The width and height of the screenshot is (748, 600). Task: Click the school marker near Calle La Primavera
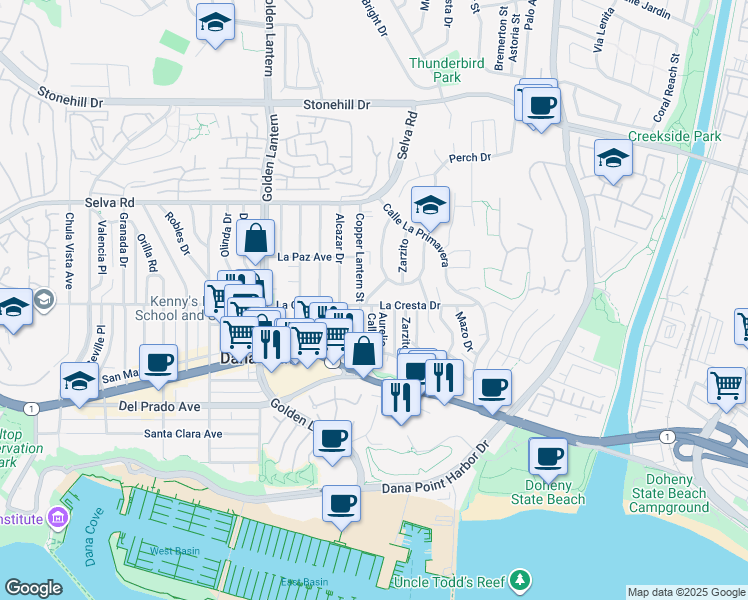pos(430,206)
